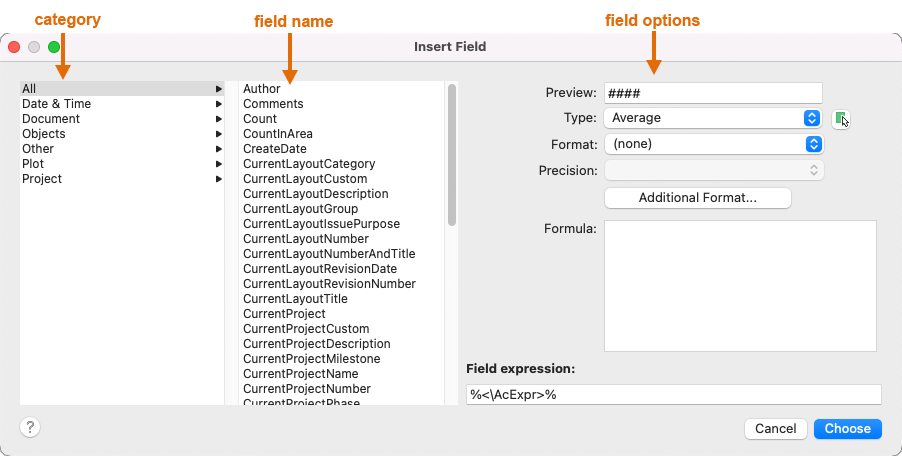Click the field names list scrollbar
Screen dimensions: 902x456
[x=452, y=155]
